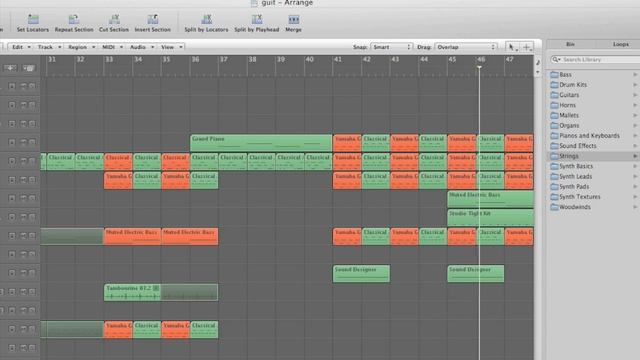Open the Edit menu in Arrange area
This screenshot has height=360, width=640.
20,47
